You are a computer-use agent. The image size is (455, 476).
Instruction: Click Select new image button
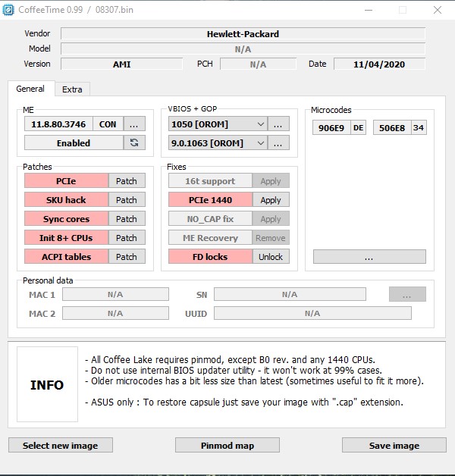click(x=61, y=445)
